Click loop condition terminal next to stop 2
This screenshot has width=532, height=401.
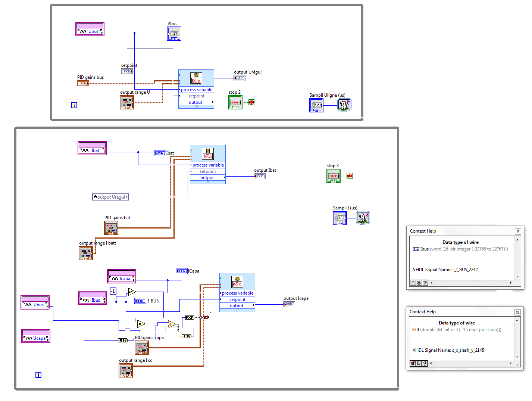click(x=251, y=102)
